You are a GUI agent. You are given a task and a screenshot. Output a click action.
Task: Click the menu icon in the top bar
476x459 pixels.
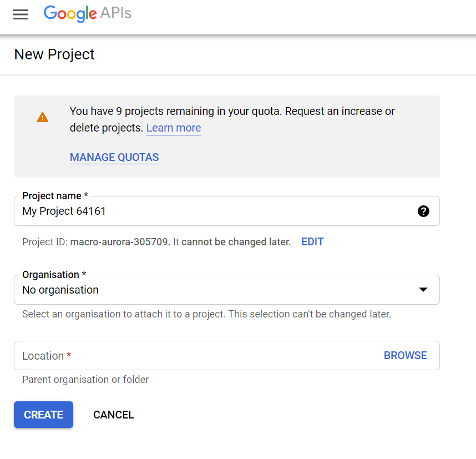(21, 14)
